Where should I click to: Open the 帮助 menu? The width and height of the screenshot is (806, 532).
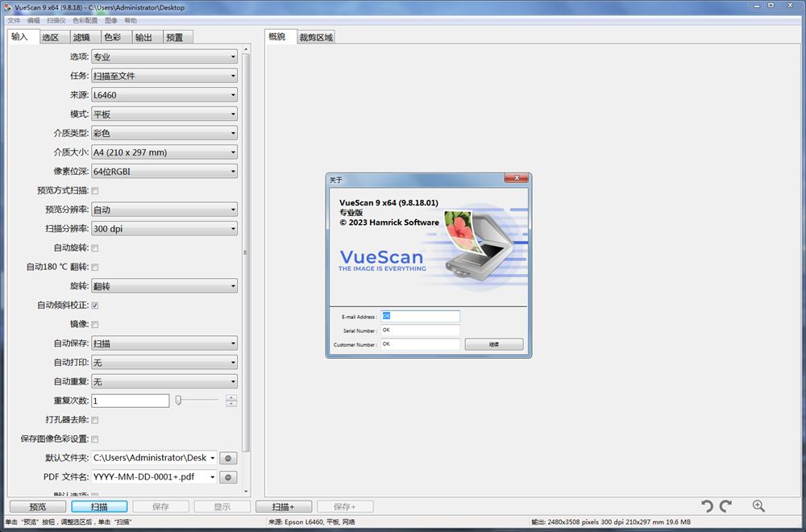coord(131,21)
